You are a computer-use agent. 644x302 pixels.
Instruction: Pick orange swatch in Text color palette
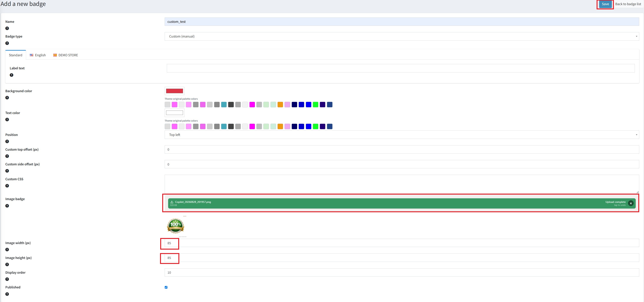pos(280,126)
